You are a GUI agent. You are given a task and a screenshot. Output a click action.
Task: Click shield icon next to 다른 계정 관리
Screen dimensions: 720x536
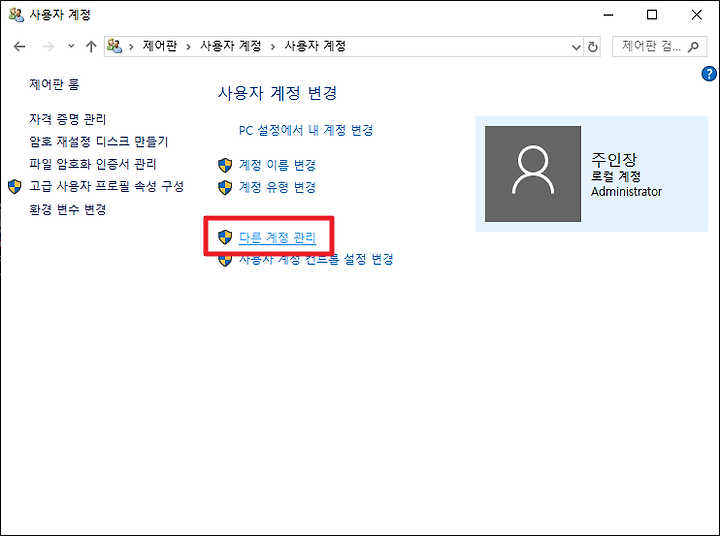click(x=225, y=237)
